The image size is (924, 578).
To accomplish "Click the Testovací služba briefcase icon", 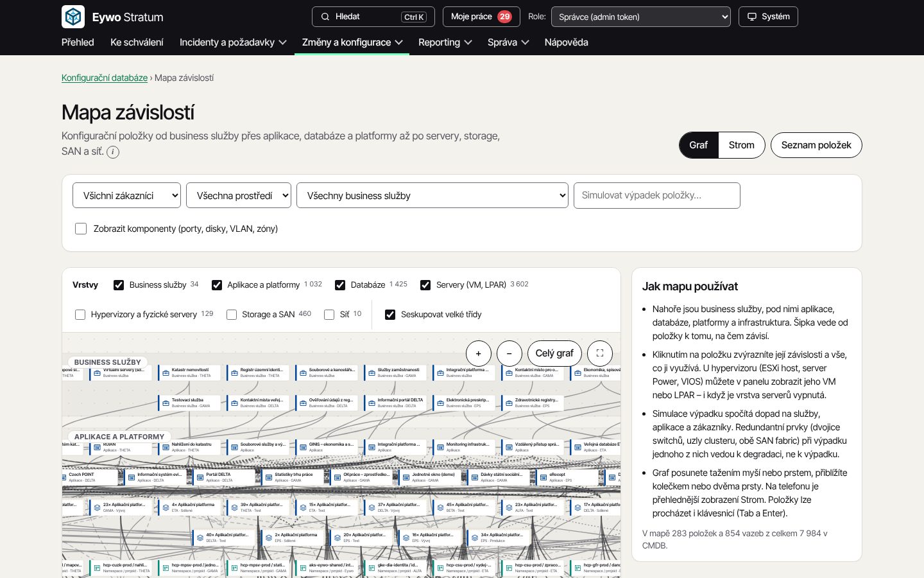I will tap(166, 403).
